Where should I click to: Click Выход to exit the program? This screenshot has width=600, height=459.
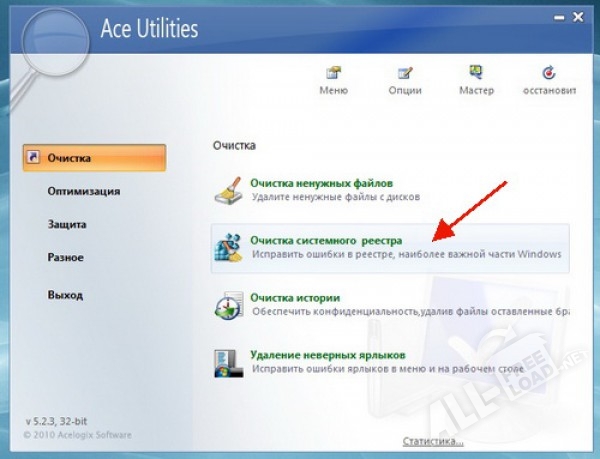(65, 295)
